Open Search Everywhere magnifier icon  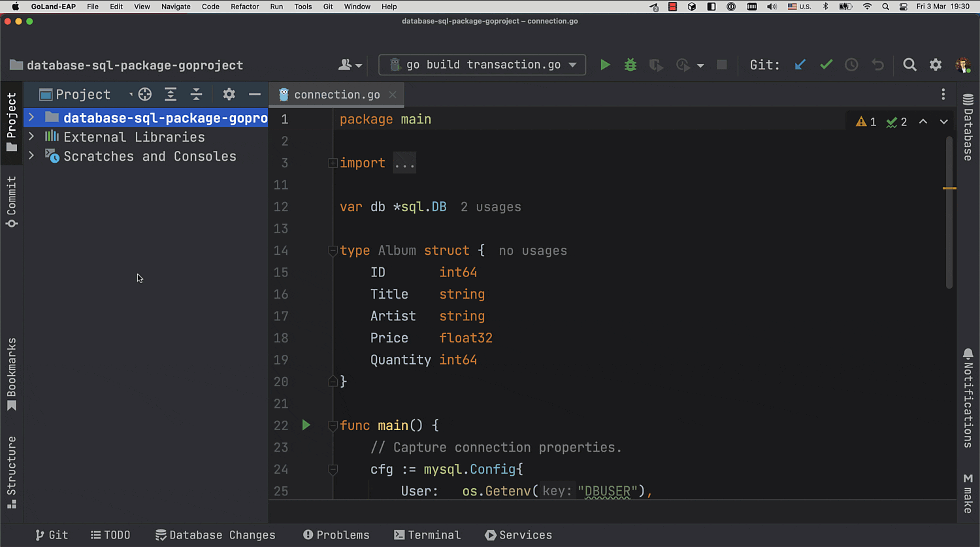[x=909, y=65]
